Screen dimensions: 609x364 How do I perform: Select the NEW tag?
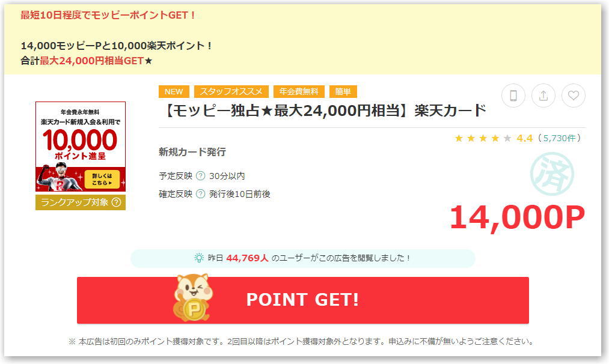pyautogui.click(x=174, y=91)
